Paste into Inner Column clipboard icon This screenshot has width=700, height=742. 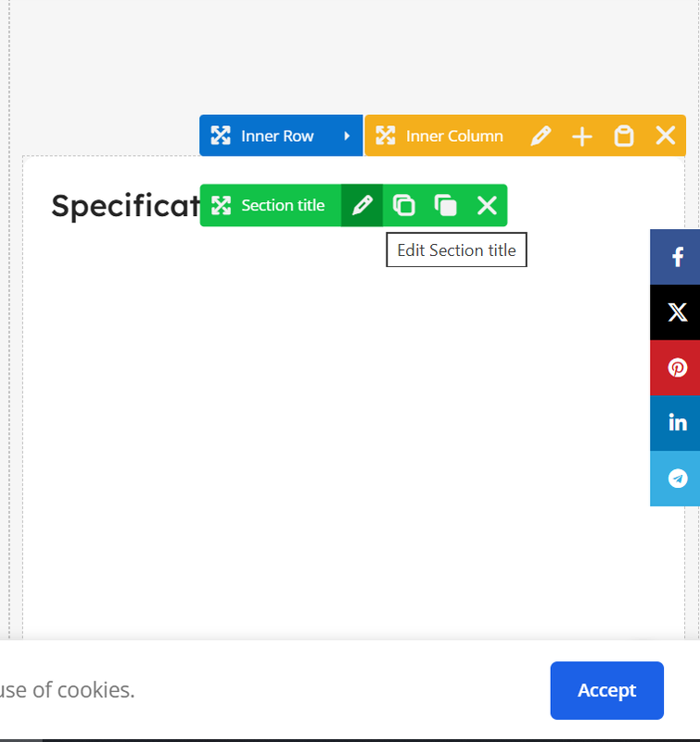coord(624,135)
